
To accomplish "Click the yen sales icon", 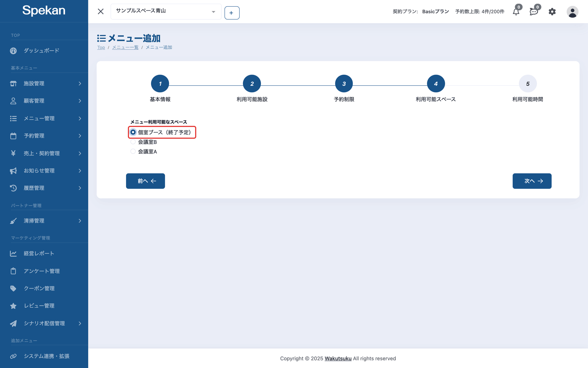I will click(13, 153).
